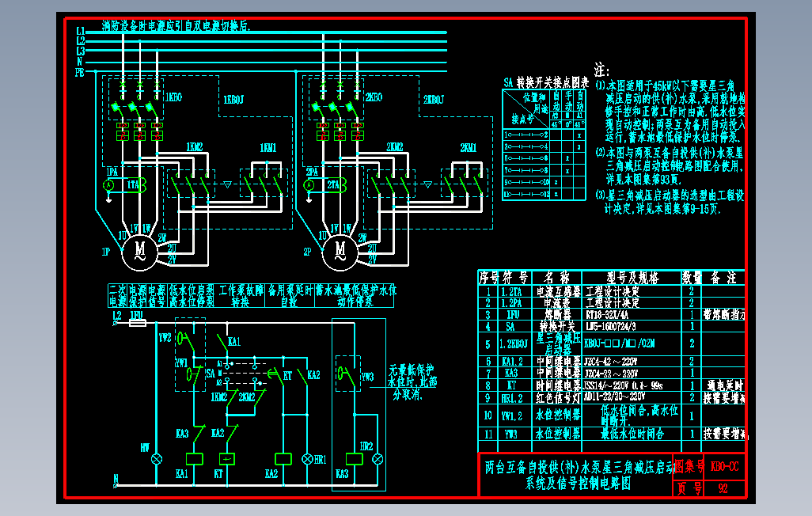Select the '最低水位时闭合' specification cell
This screenshot has width=812, height=516.
pyautogui.click(x=632, y=434)
